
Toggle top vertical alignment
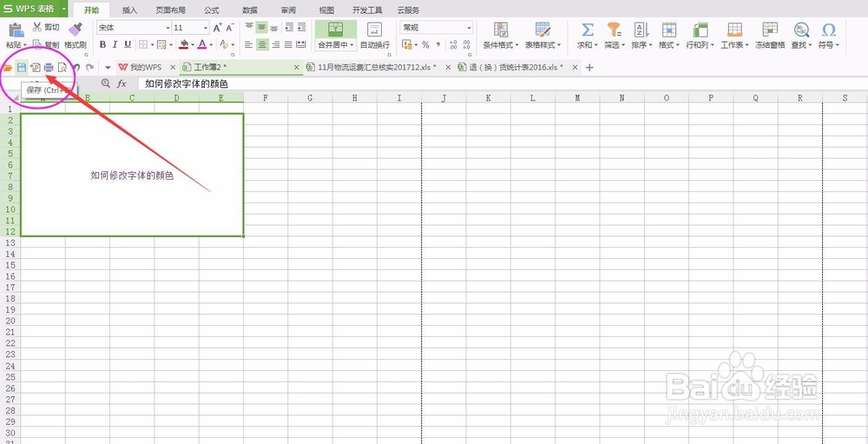click(249, 27)
